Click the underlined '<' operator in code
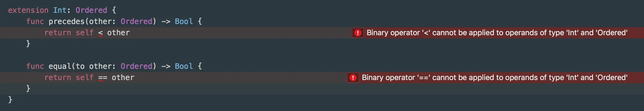644x111 pixels. [100, 33]
